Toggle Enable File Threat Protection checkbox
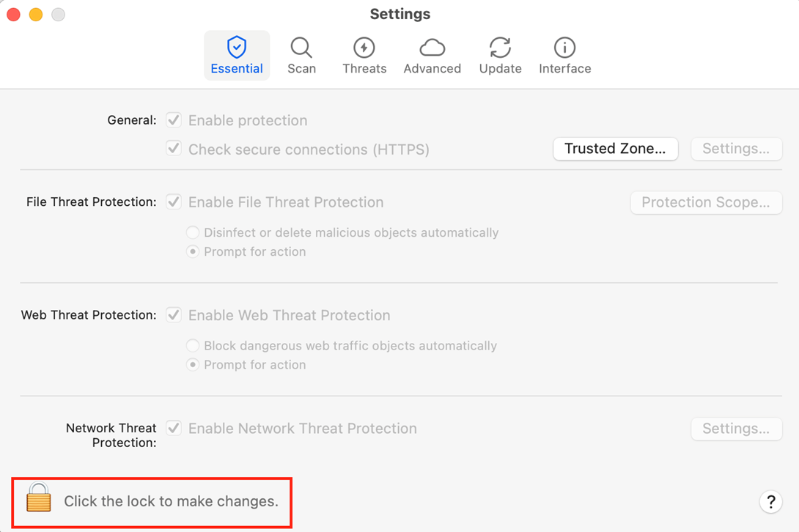The height and width of the screenshot is (532, 799). click(174, 202)
